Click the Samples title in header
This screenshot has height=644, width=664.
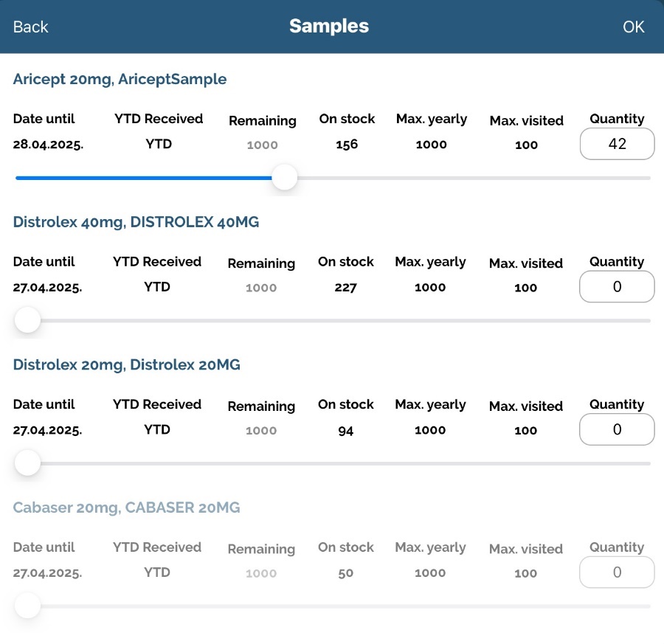[329, 27]
